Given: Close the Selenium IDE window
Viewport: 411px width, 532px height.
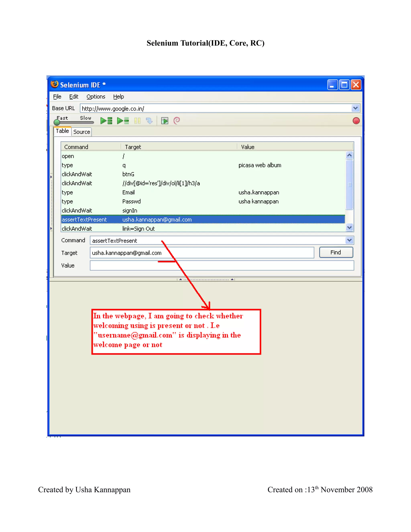Looking at the screenshot, I should pyautogui.click(x=356, y=85).
